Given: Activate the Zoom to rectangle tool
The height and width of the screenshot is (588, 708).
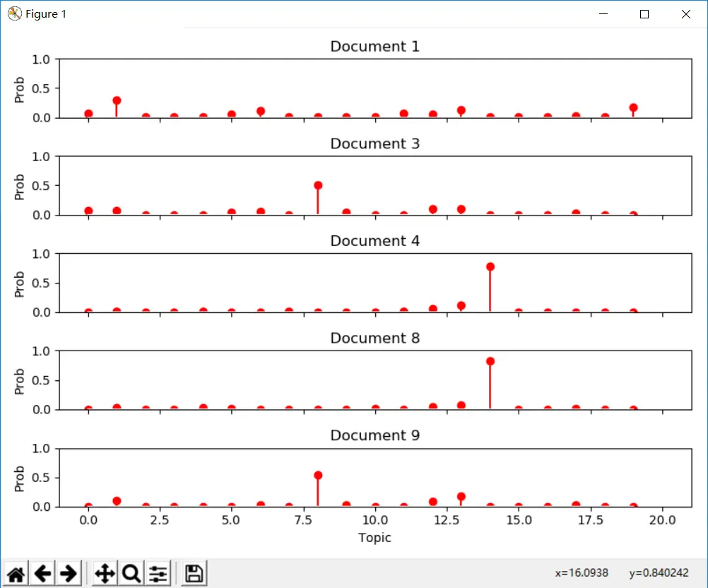Looking at the screenshot, I should tap(131, 574).
